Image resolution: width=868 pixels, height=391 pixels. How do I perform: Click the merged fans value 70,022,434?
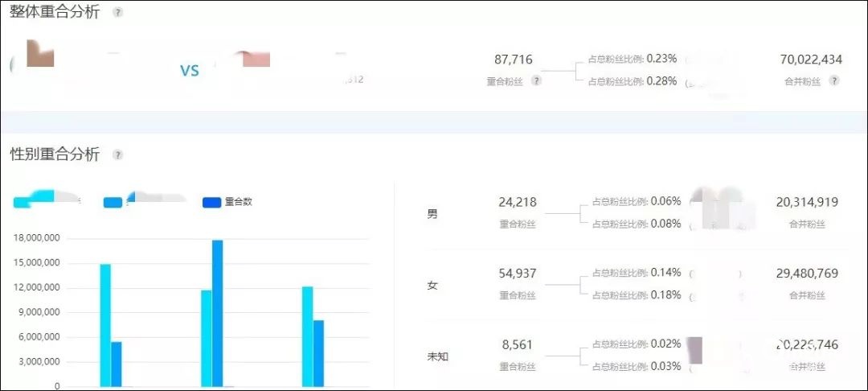pyautogui.click(x=811, y=60)
